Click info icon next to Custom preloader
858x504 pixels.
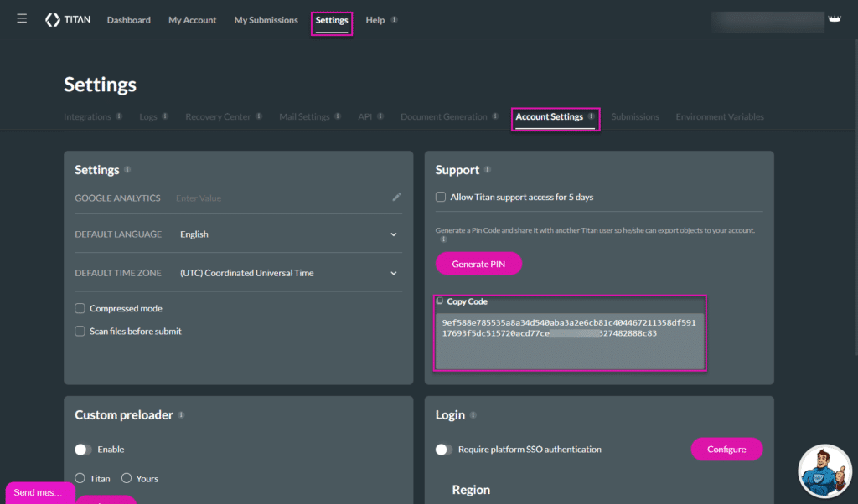click(181, 414)
